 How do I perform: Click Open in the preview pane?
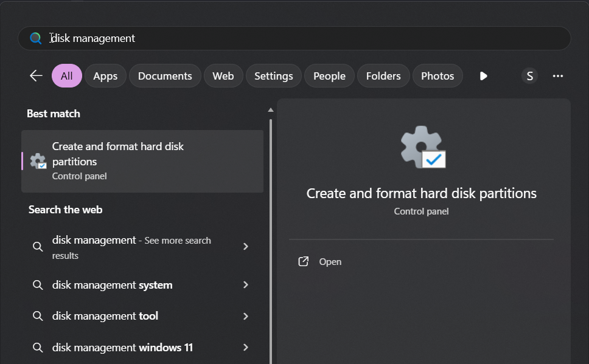pos(330,261)
